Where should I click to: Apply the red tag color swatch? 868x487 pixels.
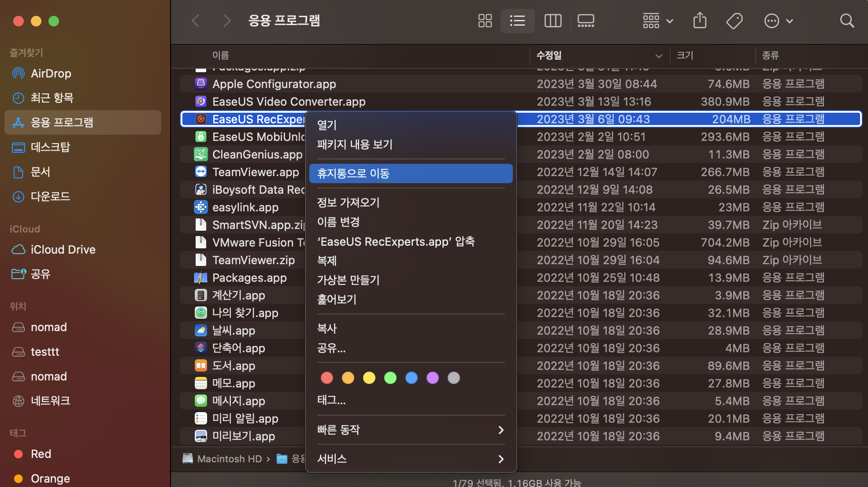coord(326,378)
